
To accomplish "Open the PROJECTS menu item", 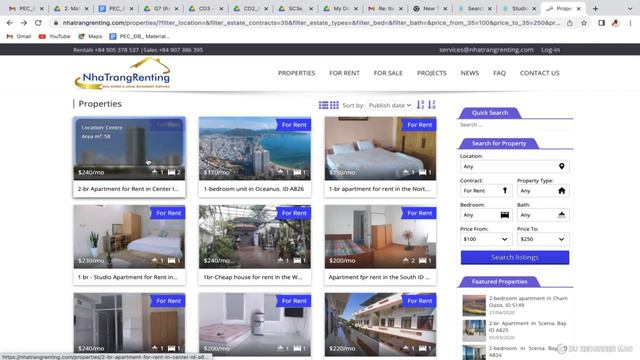I will click(431, 73).
